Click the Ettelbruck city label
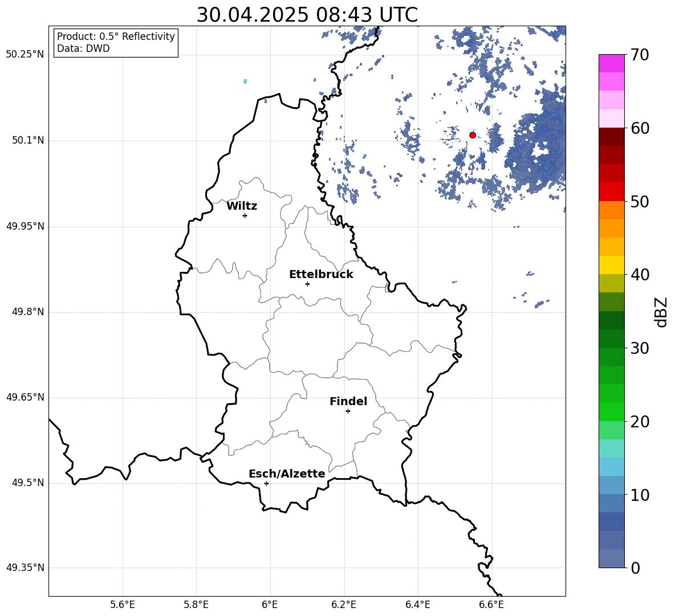The width and height of the screenshot is (675, 616). (321, 275)
